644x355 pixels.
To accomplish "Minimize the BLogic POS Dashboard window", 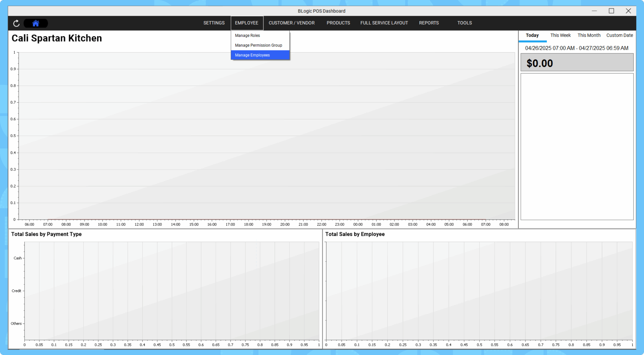I will (x=594, y=11).
